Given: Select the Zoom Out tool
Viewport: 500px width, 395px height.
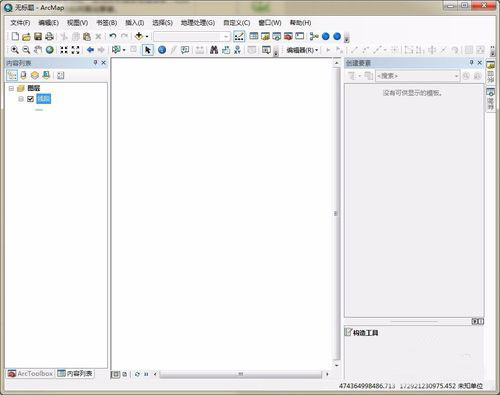Looking at the screenshot, I should point(26,50).
